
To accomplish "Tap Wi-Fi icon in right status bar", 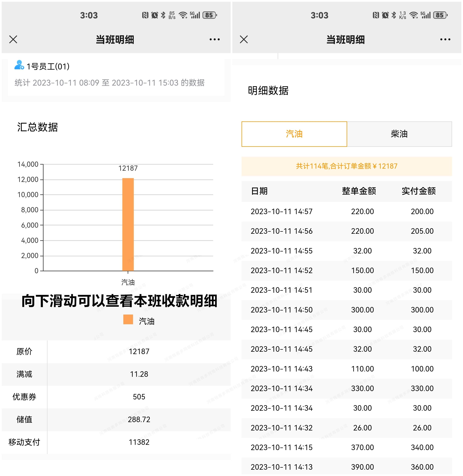I will pyautogui.click(x=414, y=15).
